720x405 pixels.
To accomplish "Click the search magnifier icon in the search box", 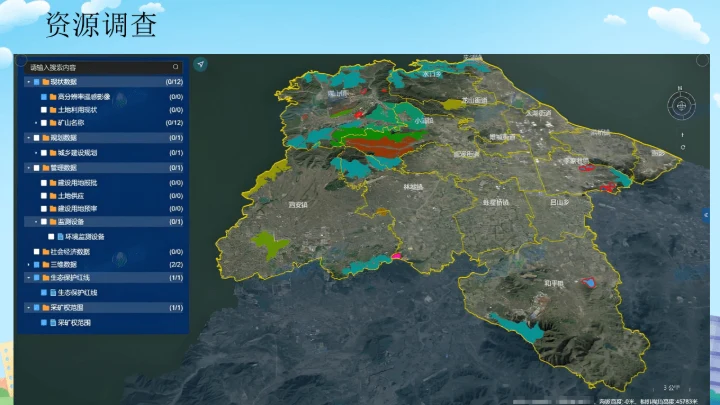I will 176,68.
